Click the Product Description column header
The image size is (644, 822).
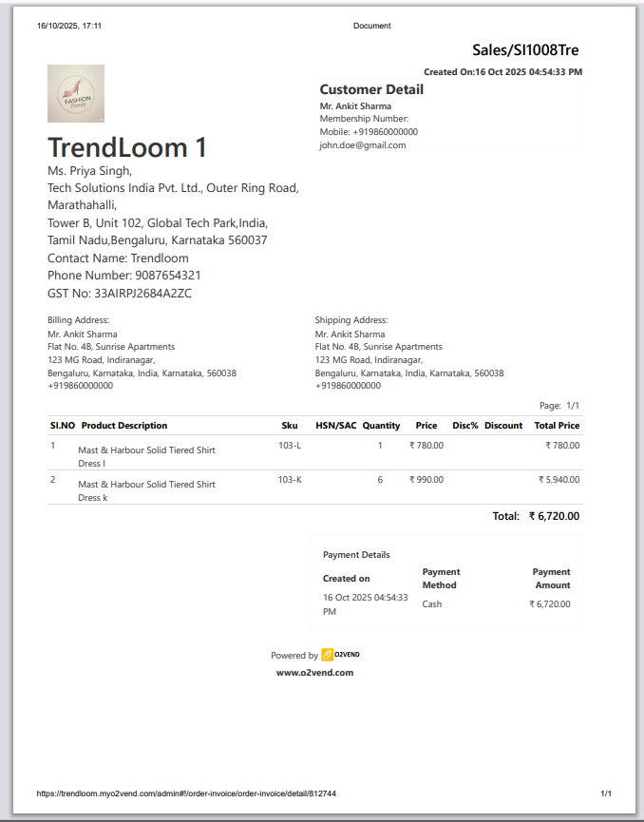[x=124, y=426]
